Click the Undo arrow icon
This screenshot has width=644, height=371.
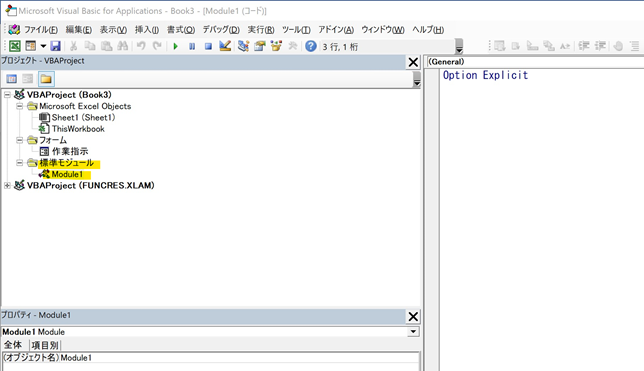pos(141,46)
